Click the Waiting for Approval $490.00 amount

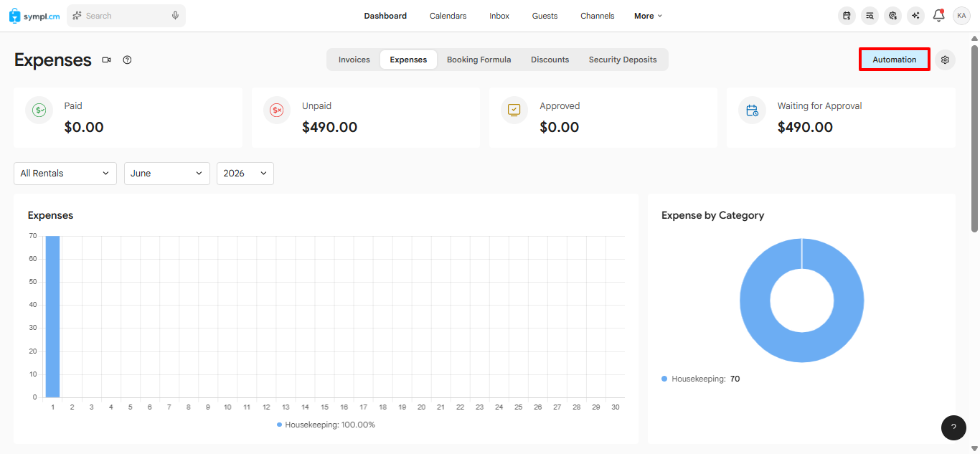click(x=805, y=128)
